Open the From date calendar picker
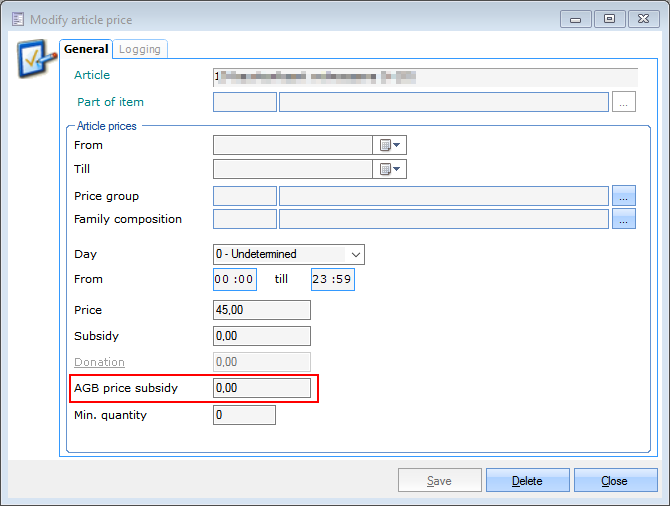The image size is (670, 506). click(389, 145)
